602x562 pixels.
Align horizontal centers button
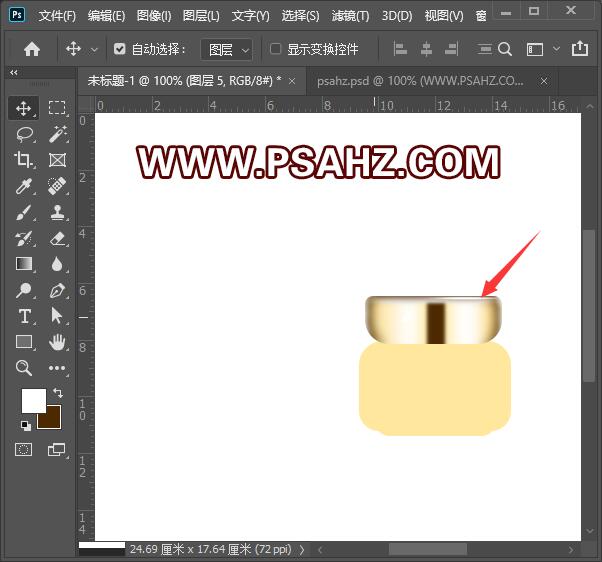coord(426,49)
